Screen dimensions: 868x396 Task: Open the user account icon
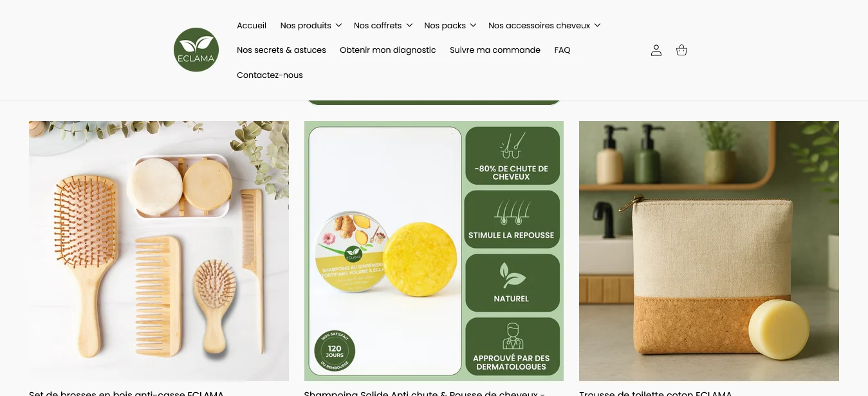point(656,50)
